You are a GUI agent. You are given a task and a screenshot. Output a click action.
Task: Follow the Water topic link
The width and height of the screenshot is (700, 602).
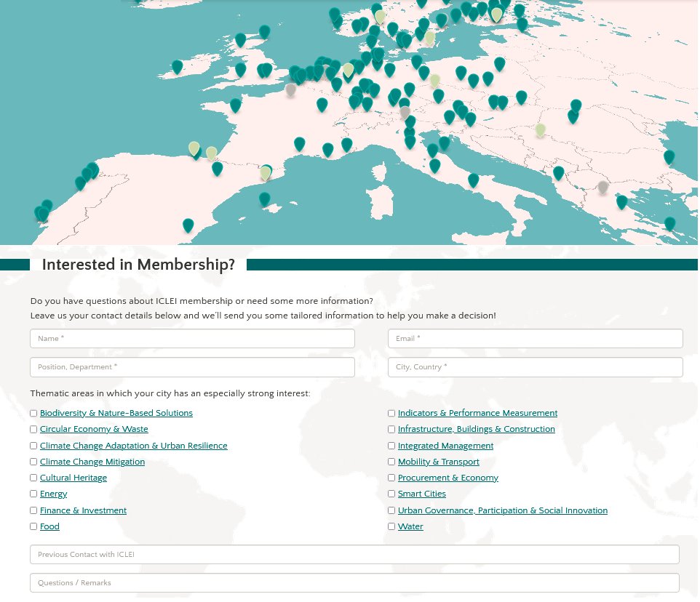tap(410, 526)
